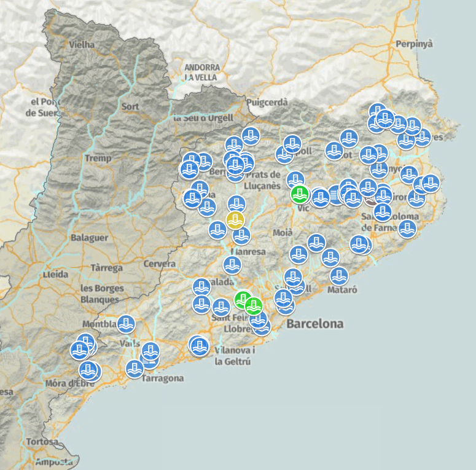This screenshot has height=470, width=476.
Task: Click the Móra d'Ebre label
Action: coord(70,383)
